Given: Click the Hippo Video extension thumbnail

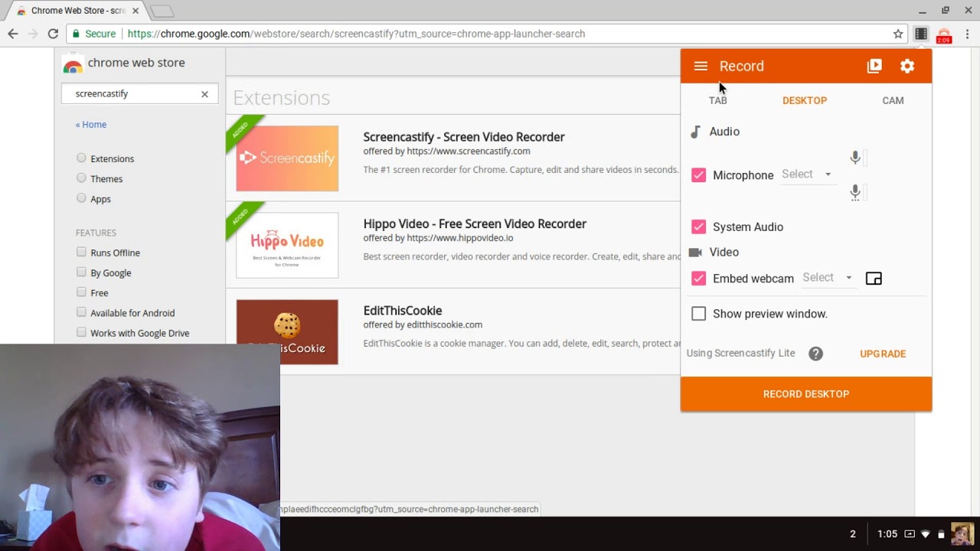Looking at the screenshot, I should [287, 245].
